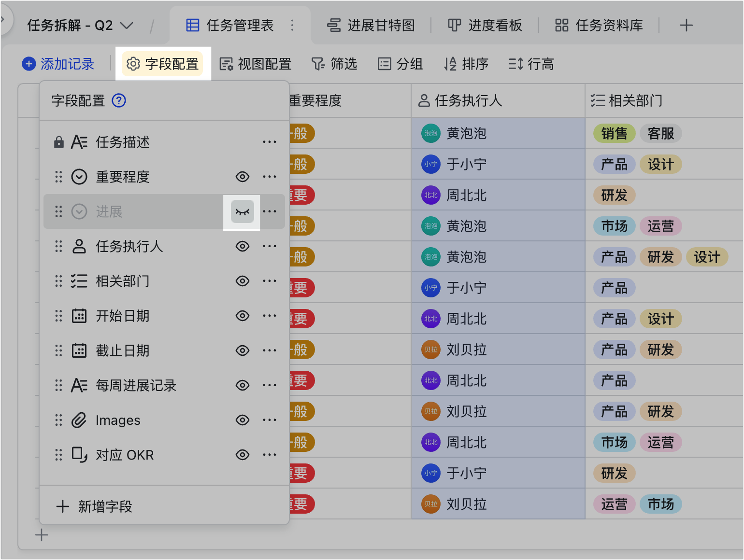
Task: Click the drag handle for 截止日期 field
Action: [58, 350]
